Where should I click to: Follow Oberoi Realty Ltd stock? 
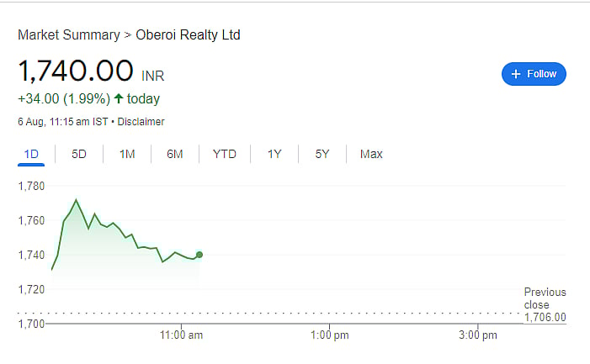coord(534,74)
